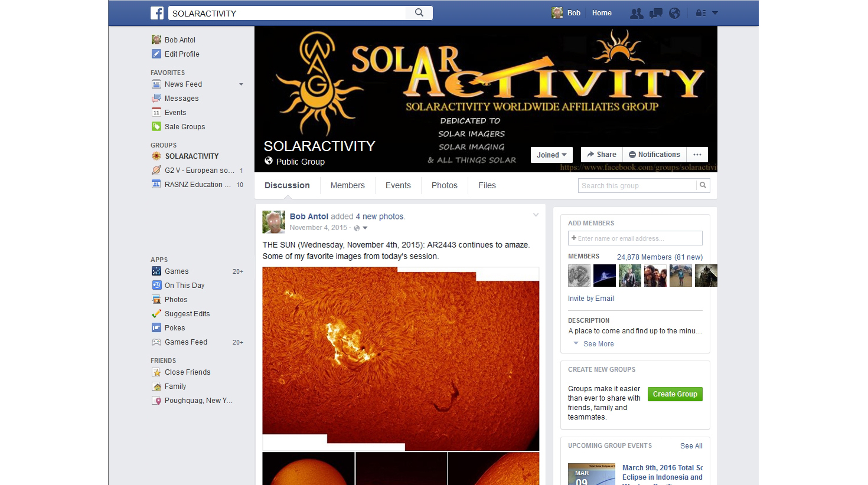Click the Games app icon
The image size is (868, 485).
pyautogui.click(x=156, y=271)
